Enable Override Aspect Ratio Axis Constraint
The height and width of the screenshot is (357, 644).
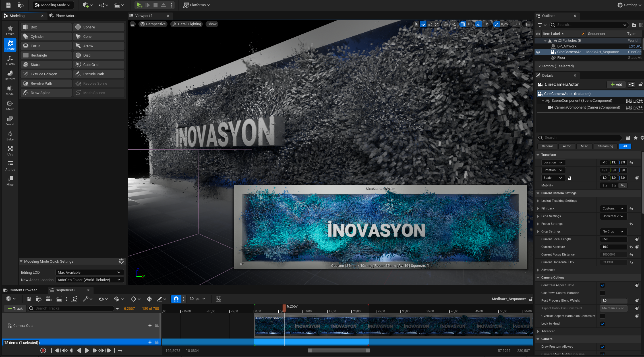[x=602, y=316]
